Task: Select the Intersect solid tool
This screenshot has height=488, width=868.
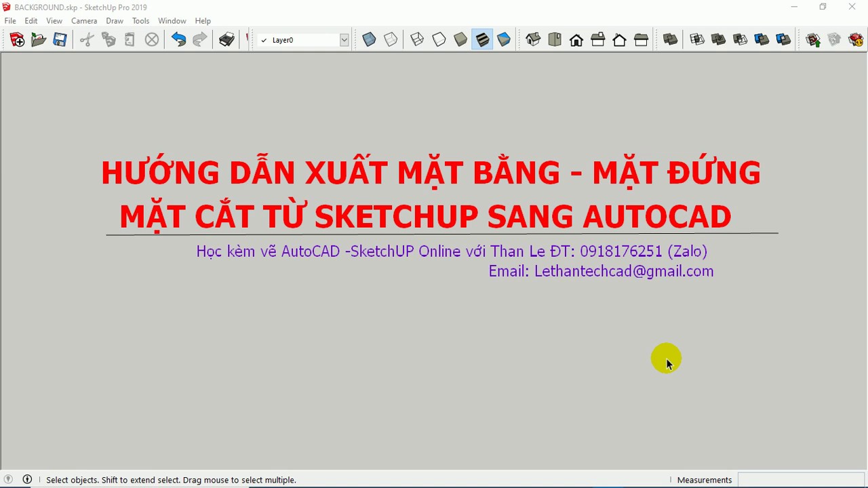Action: click(697, 40)
